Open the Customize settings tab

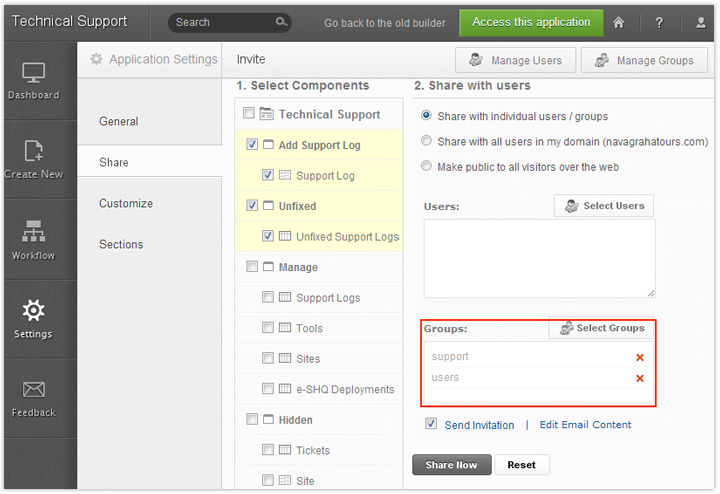pos(126,203)
